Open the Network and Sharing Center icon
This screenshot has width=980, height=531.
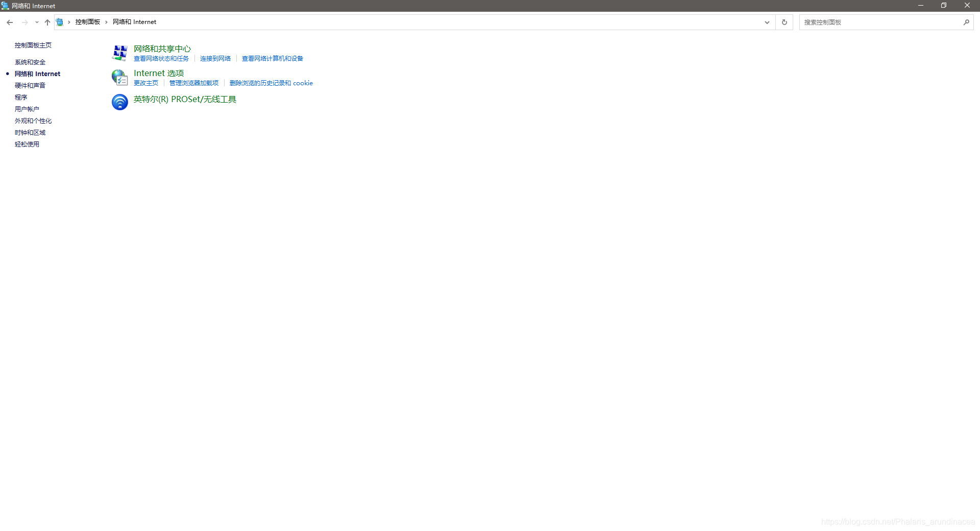click(x=120, y=53)
